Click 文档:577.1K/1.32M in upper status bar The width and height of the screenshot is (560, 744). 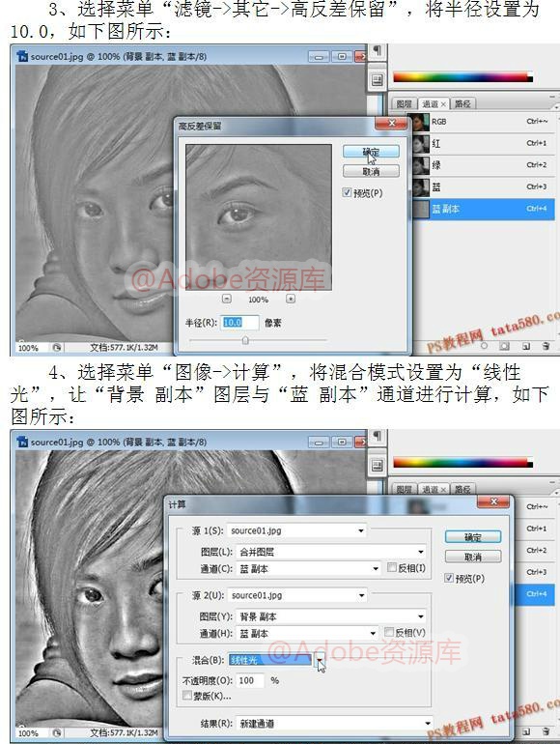[124, 348]
